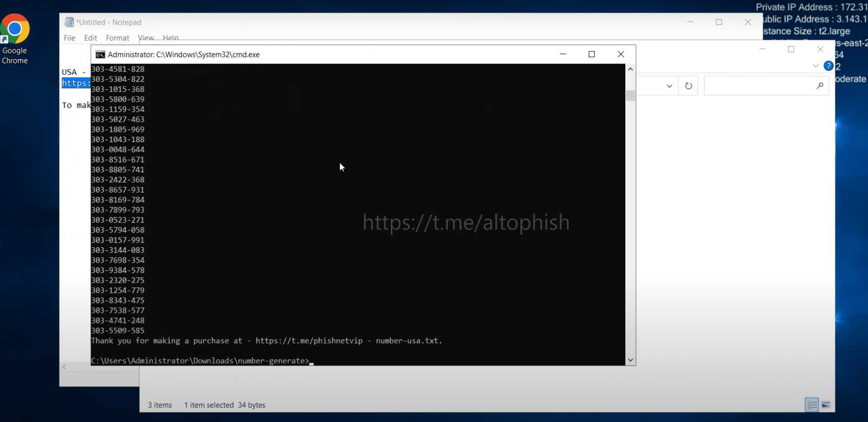Click the highlighted https text in Notepad
Image resolution: width=868 pixels, height=422 pixels.
(76, 83)
